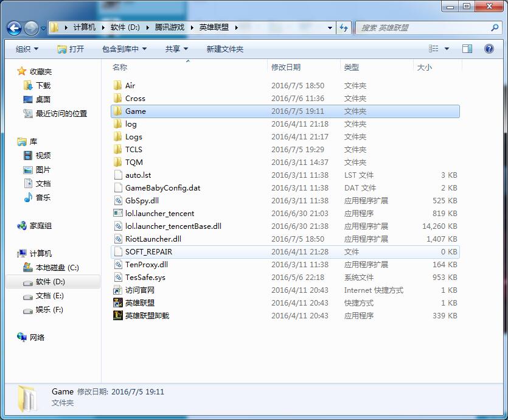
Task: Select 英雄联盟 shortcut icon
Action: coord(117,303)
